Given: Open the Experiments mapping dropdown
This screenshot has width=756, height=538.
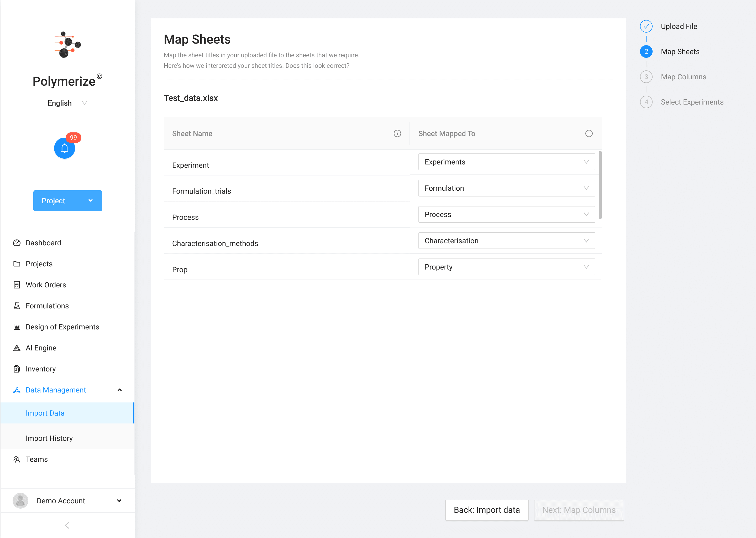Looking at the screenshot, I should click(x=506, y=162).
